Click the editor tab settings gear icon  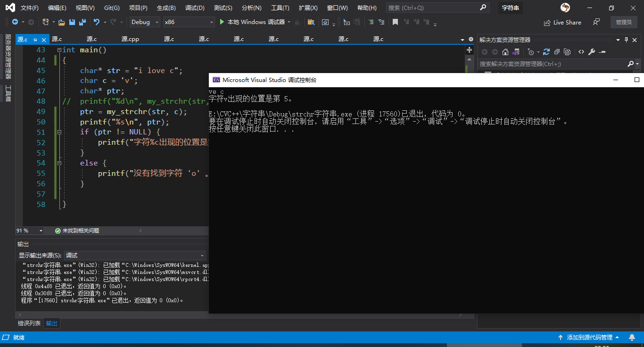471,40
